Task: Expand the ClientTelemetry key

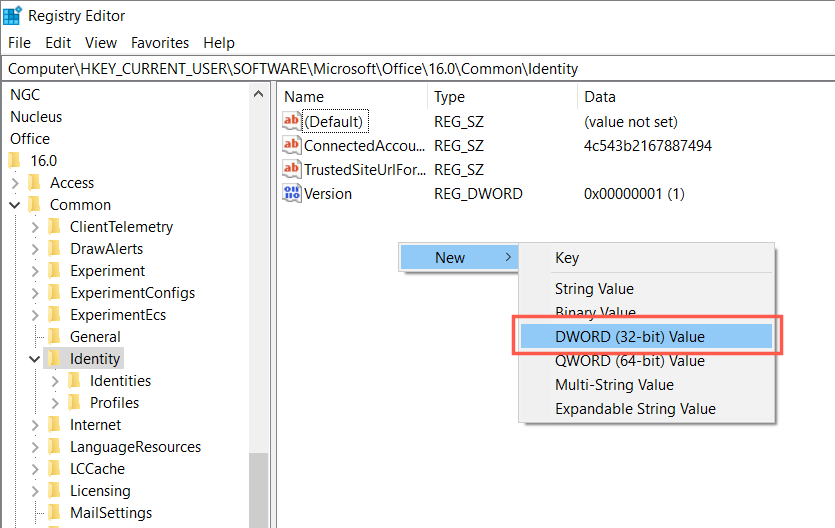Action: pos(35,227)
